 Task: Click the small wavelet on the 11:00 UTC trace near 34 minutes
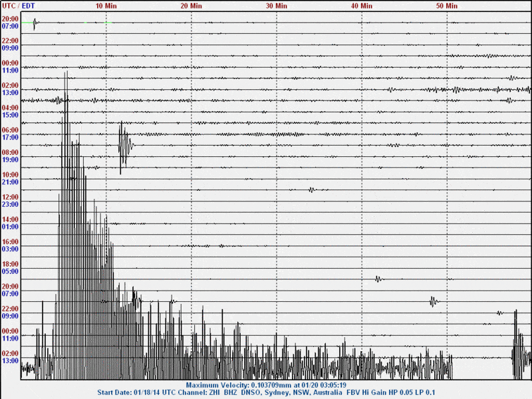(312, 190)
